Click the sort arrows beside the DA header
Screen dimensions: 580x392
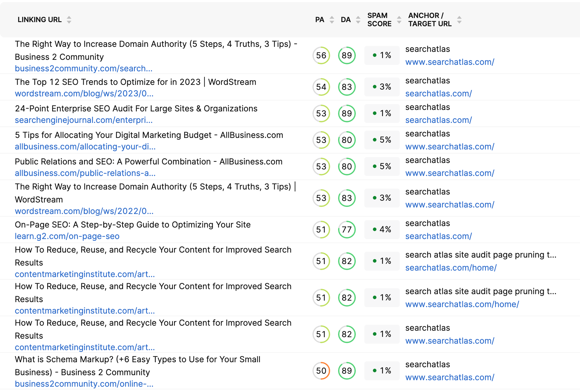(x=358, y=19)
